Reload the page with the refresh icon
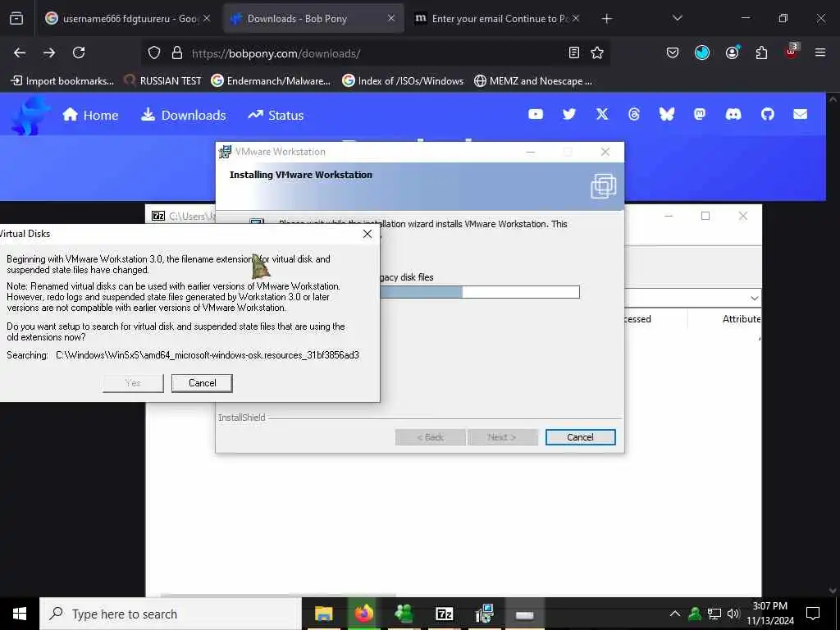This screenshot has height=630, width=840. (79, 52)
